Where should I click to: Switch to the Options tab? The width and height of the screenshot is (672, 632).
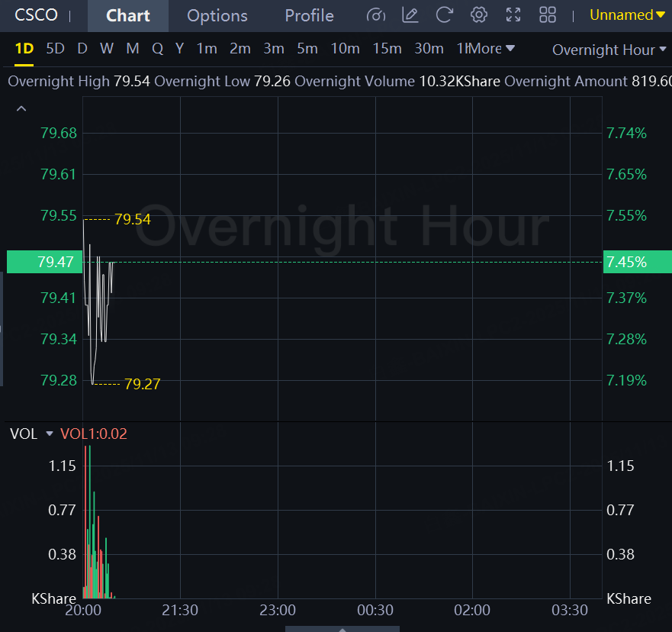[217, 15]
